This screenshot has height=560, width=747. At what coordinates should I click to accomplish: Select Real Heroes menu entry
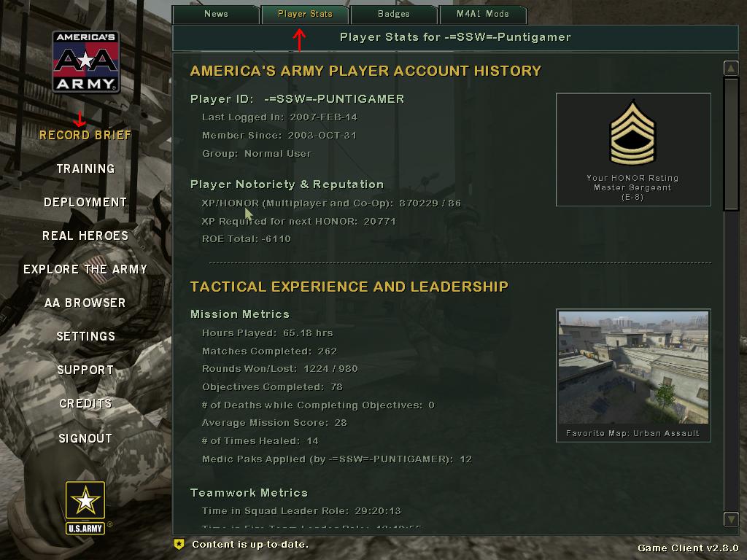(x=85, y=236)
